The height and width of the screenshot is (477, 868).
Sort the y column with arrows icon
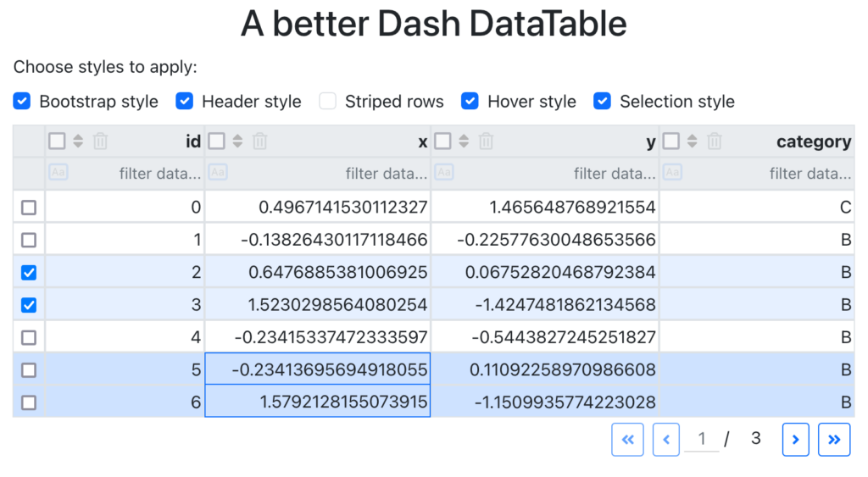tap(464, 141)
